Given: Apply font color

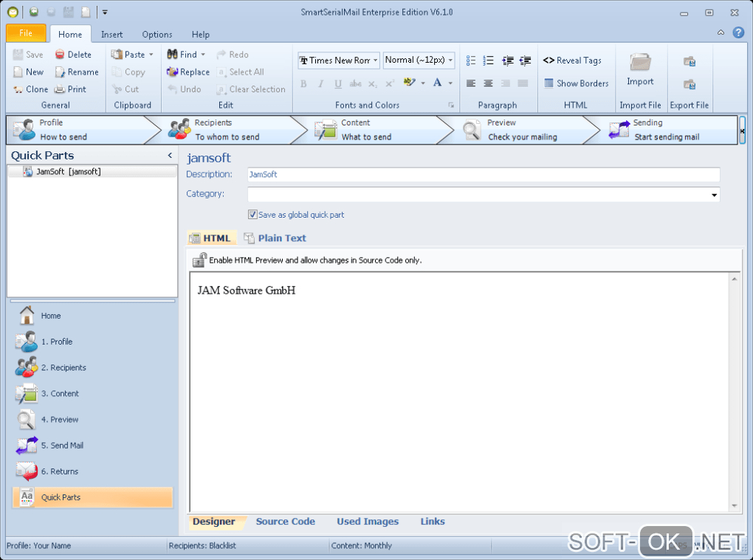Looking at the screenshot, I should point(437,83).
